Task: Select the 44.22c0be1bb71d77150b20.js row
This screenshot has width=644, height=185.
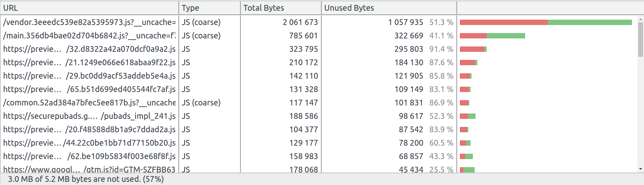Action: tap(319, 143)
